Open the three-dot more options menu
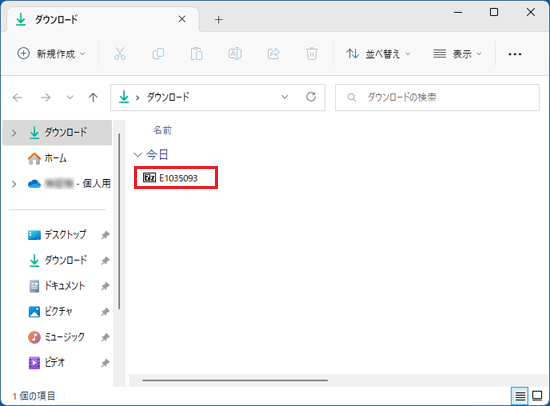 (x=515, y=54)
